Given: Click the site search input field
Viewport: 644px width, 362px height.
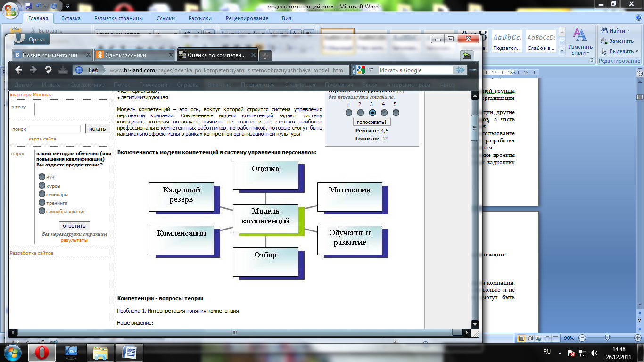Looking at the screenshot, I should click(x=55, y=129).
